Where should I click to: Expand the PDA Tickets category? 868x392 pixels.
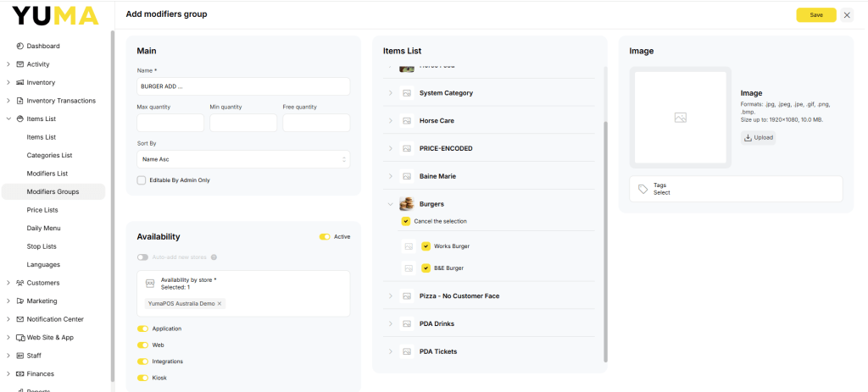[390, 351]
